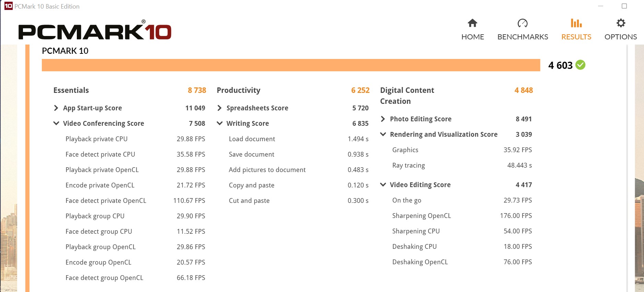The height and width of the screenshot is (292, 644).
Task: Open the HOME tab
Action: pyautogui.click(x=473, y=29)
